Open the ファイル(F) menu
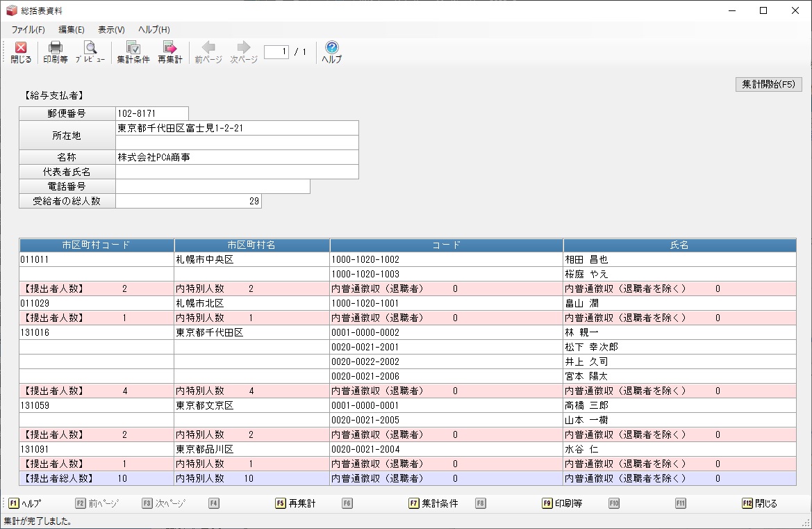This screenshot has height=529, width=812. (28, 30)
